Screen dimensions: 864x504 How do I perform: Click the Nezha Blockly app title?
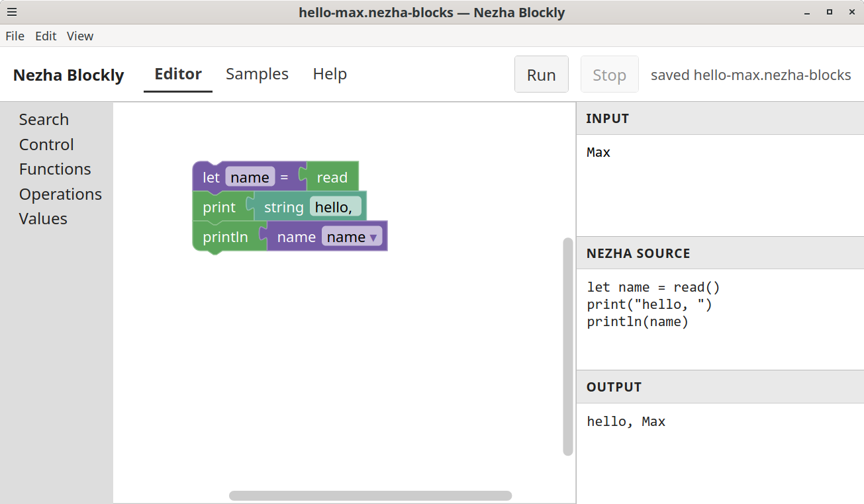[69, 75]
